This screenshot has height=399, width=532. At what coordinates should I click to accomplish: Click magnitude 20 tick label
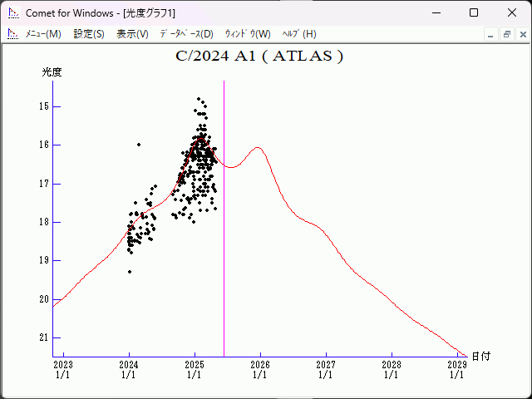[x=44, y=299]
